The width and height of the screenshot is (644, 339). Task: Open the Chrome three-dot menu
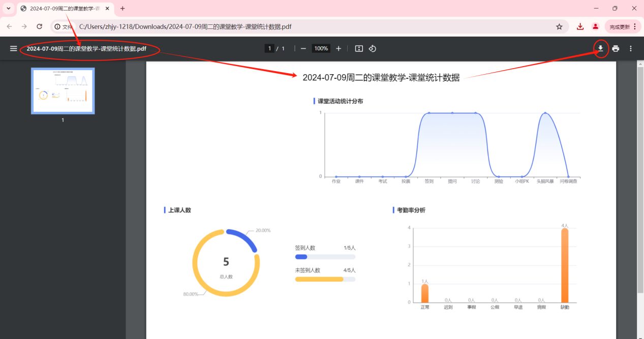[x=634, y=26]
